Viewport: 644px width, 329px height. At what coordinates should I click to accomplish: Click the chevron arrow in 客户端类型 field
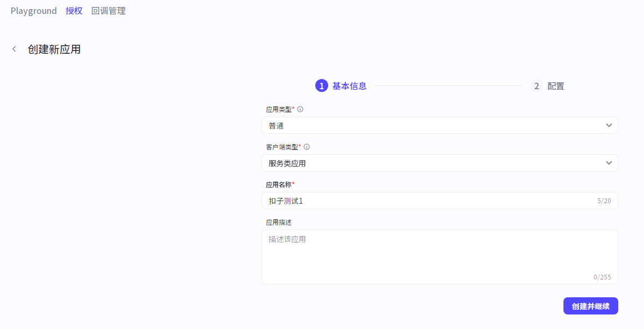[609, 163]
